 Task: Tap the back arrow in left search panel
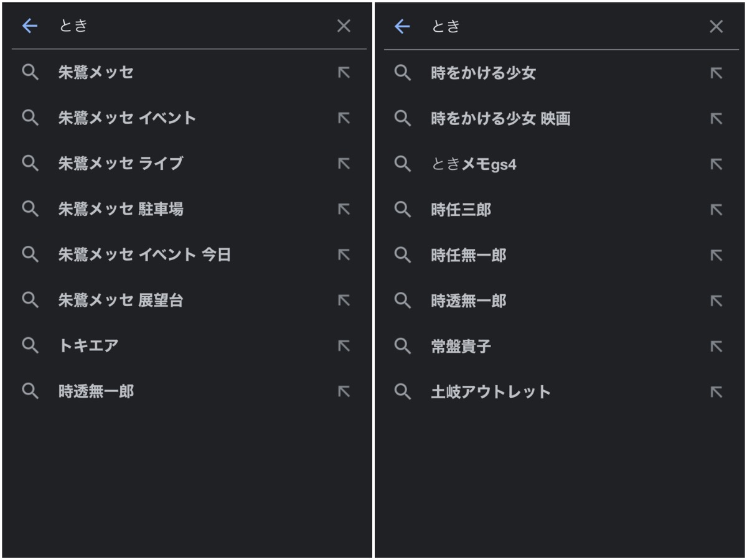tap(30, 26)
